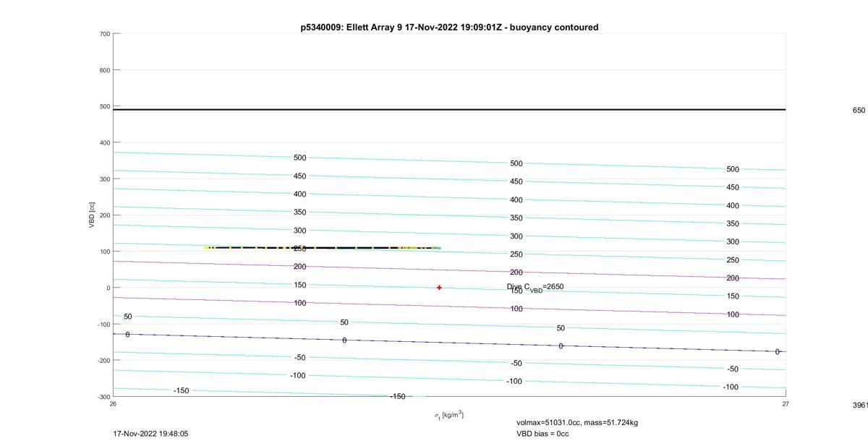Click x-axis tick label '27'

tap(786, 404)
